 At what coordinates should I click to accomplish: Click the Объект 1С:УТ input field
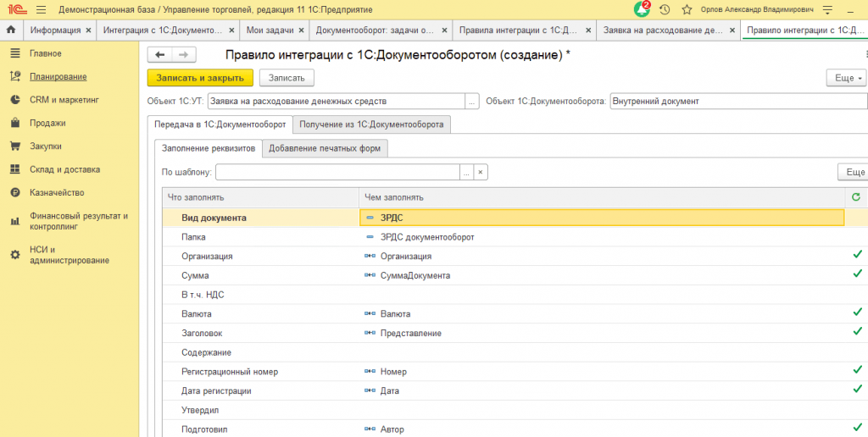(337, 102)
